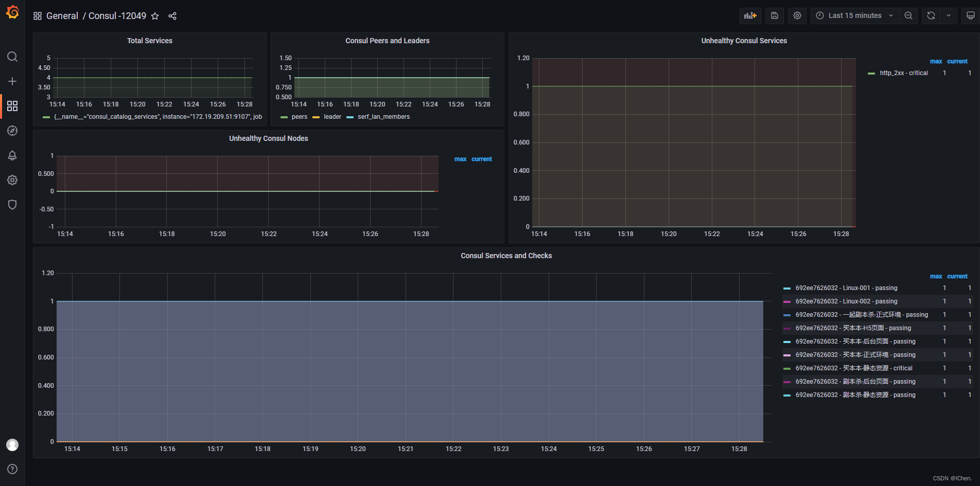This screenshot has height=486, width=980.
Task: Click the Add panel icon
Action: tap(750, 15)
